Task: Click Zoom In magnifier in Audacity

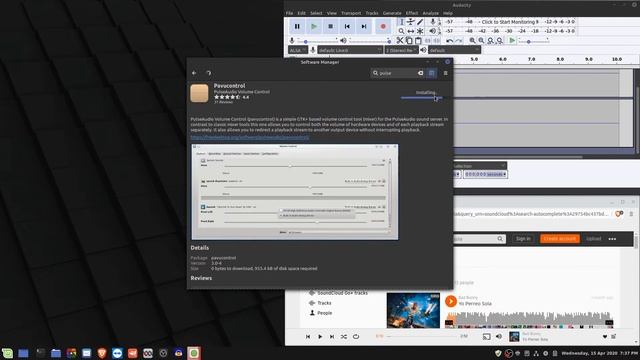Action: tap(472, 41)
